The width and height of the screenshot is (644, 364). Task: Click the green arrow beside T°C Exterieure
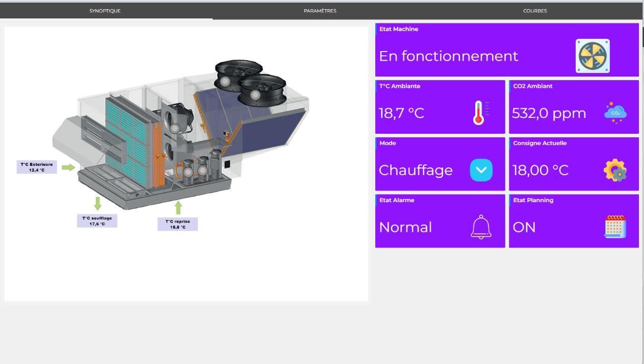(68, 167)
